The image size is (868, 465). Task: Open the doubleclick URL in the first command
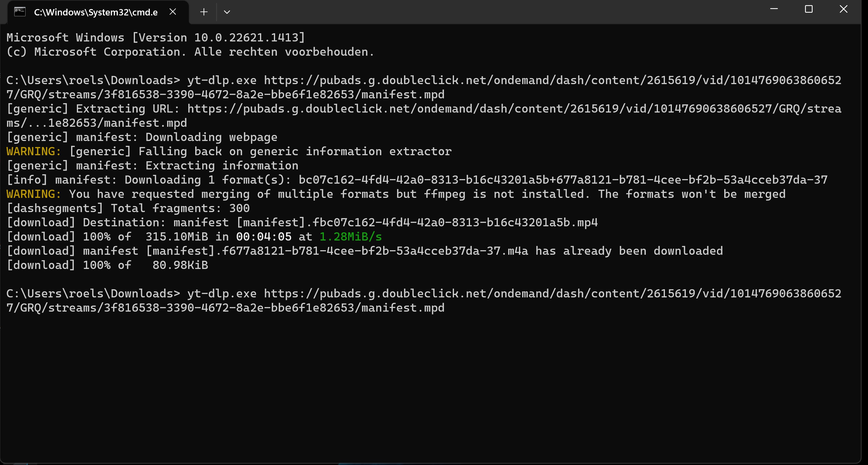[553, 80]
